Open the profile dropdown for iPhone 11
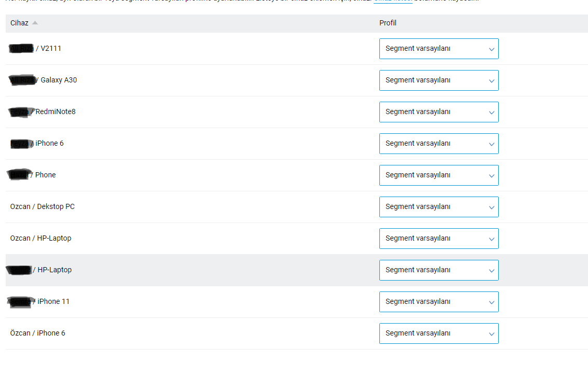Viewport: 588px width, 376px height. 439,302
